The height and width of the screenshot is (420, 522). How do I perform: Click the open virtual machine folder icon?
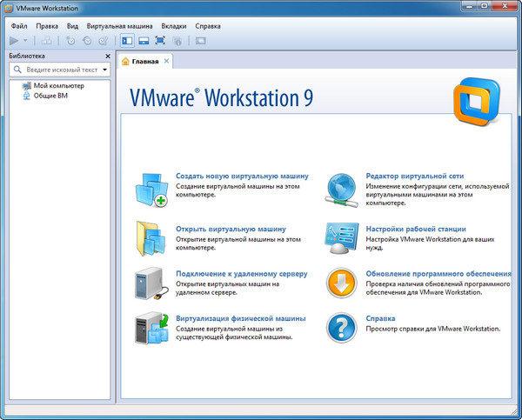(151, 238)
